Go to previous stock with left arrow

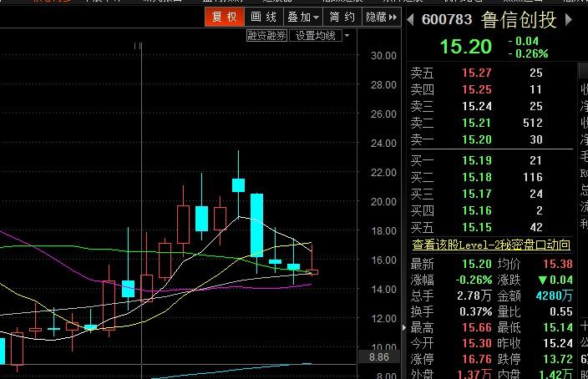pyautogui.click(x=410, y=18)
